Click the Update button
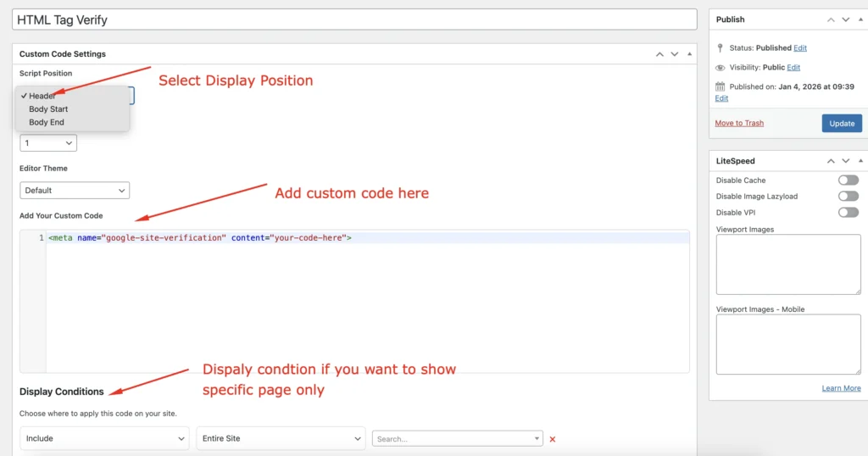 pyautogui.click(x=841, y=124)
